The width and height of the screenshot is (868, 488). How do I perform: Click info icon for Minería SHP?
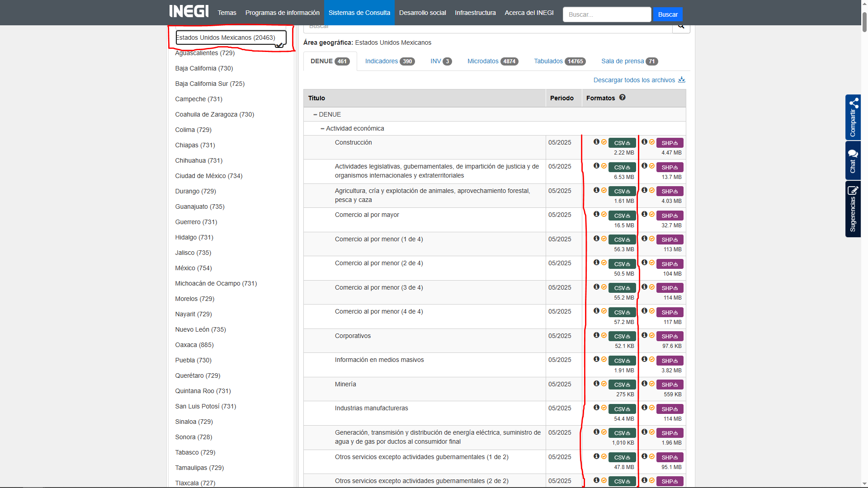644,384
